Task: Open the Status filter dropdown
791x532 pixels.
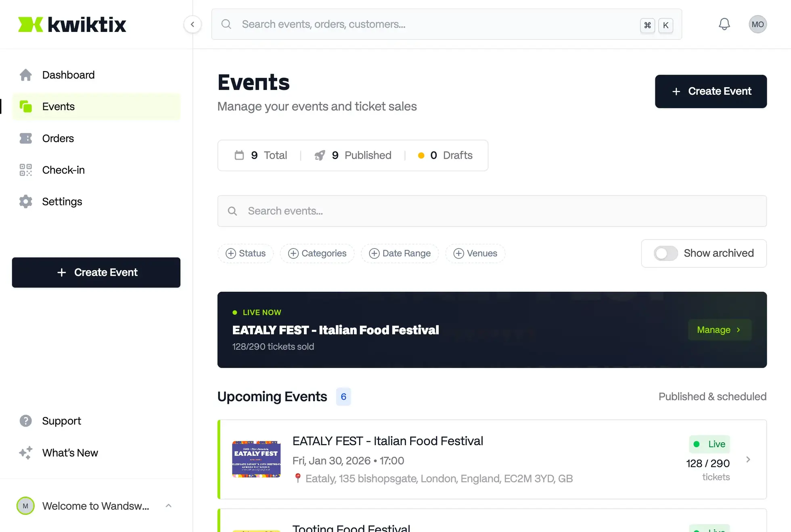Action: (245, 253)
